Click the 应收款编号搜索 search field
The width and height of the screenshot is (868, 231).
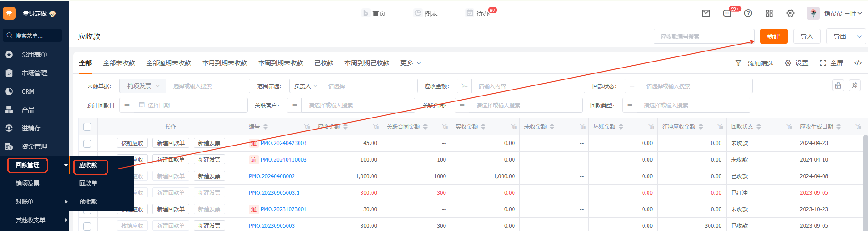coord(704,36)
